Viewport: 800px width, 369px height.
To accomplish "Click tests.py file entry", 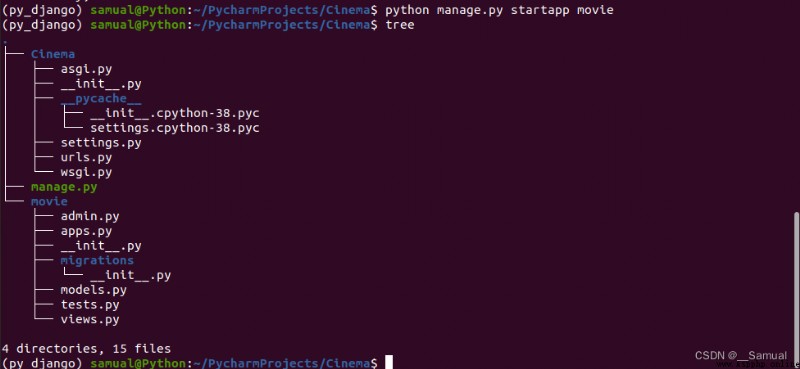I will (90, 305).
